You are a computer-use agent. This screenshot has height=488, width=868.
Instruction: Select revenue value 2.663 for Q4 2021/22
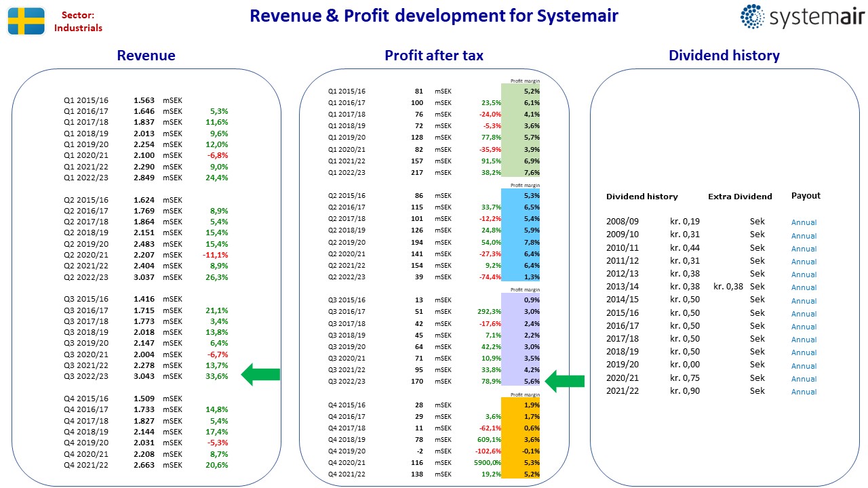coord(144,465)
